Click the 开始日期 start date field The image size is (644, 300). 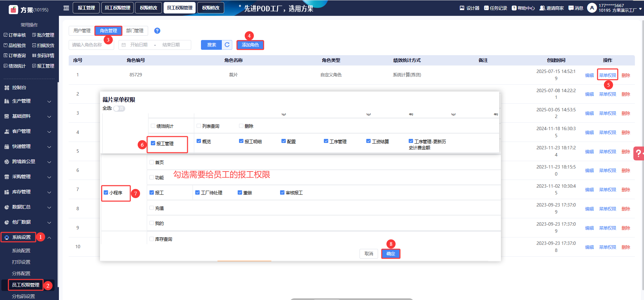pyautogui.click(x=139, y=45)
